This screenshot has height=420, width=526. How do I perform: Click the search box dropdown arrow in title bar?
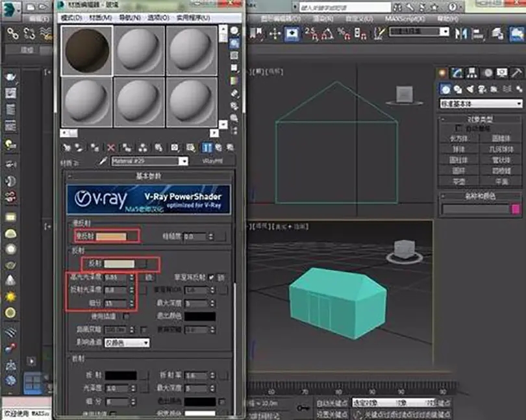pos(295,6)
